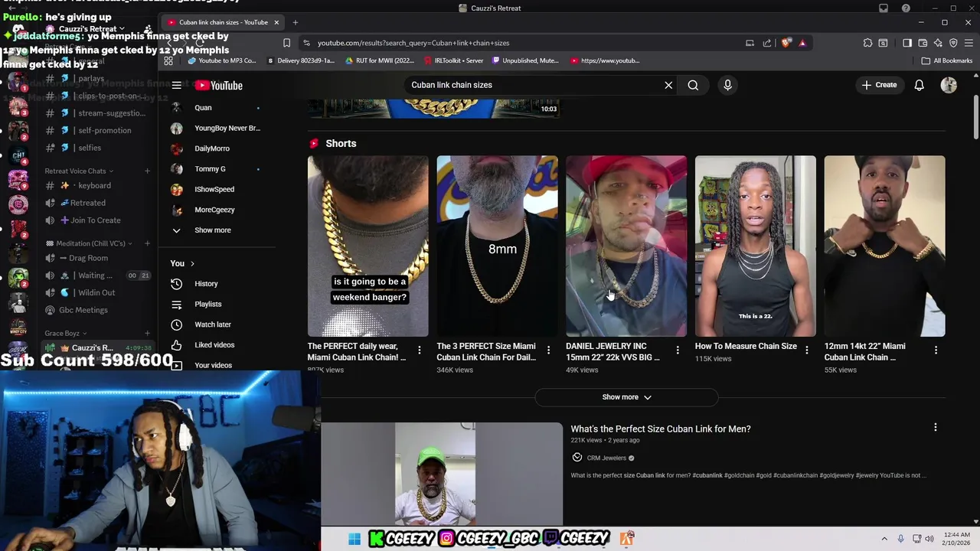Open Discord selfies channel
Viewport: 980px width, 551px height.
tap(90, 148)
